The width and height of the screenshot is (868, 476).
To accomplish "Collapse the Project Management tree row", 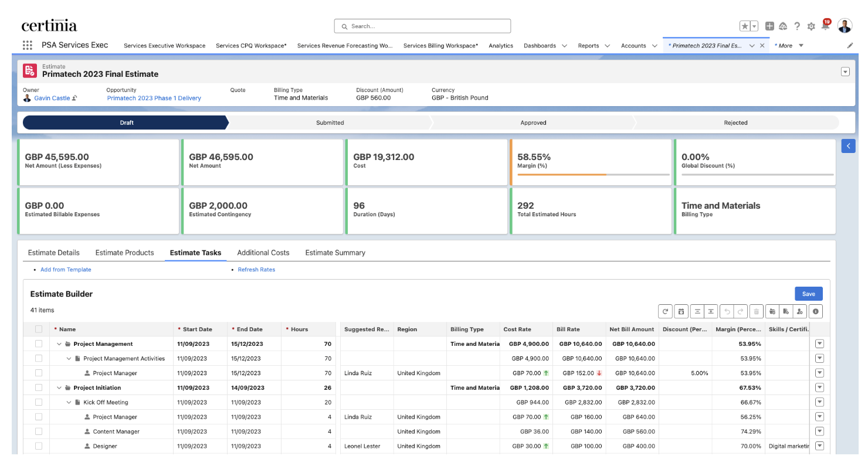I will 59,344.
